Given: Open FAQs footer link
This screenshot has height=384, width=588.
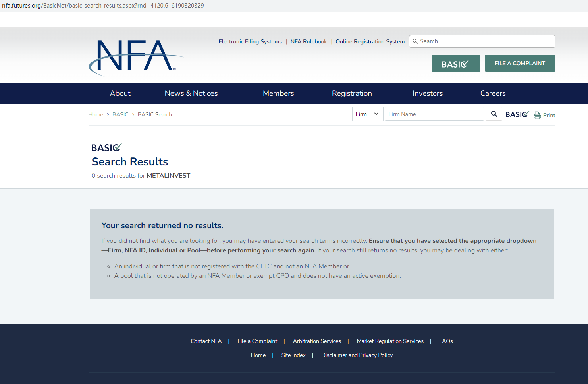Looking at the screenshot, I should (446, 341).
